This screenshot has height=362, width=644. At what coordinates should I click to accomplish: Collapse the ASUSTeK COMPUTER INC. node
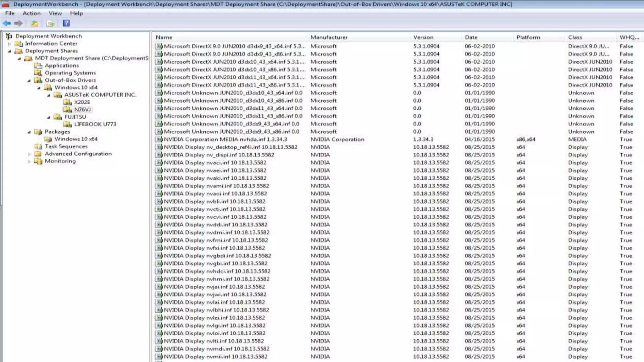(x=48, y=95)
